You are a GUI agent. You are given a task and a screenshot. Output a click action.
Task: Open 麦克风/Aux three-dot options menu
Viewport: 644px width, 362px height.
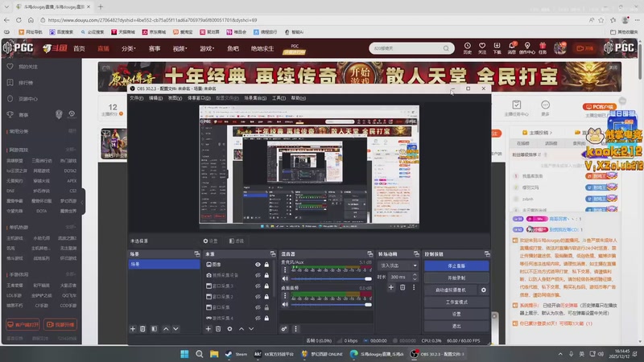click(285, 269)
